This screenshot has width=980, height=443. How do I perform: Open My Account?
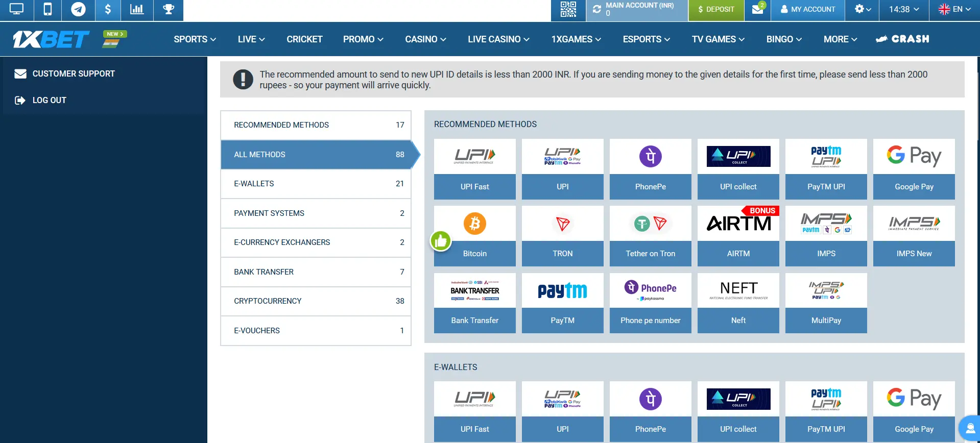808,10
